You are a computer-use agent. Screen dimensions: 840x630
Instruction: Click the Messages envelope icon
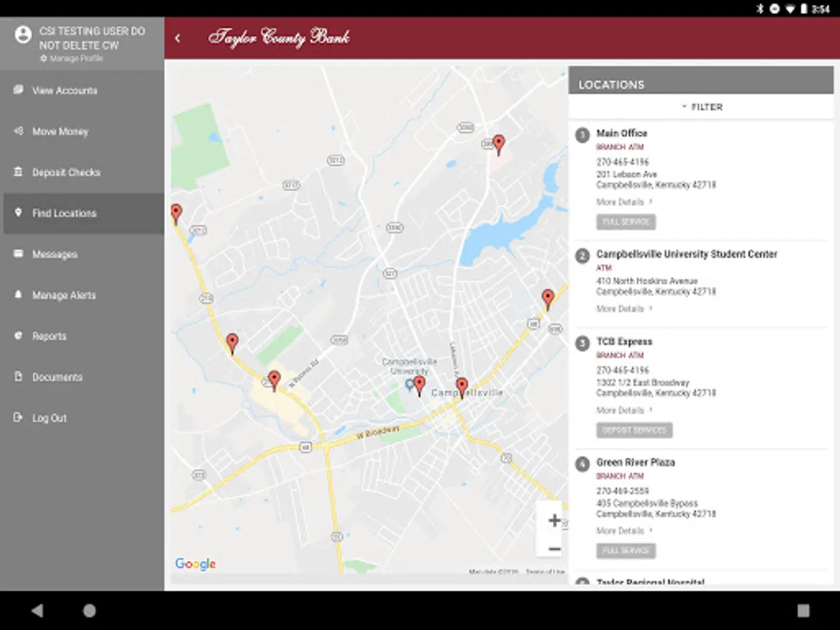[18, 253]
